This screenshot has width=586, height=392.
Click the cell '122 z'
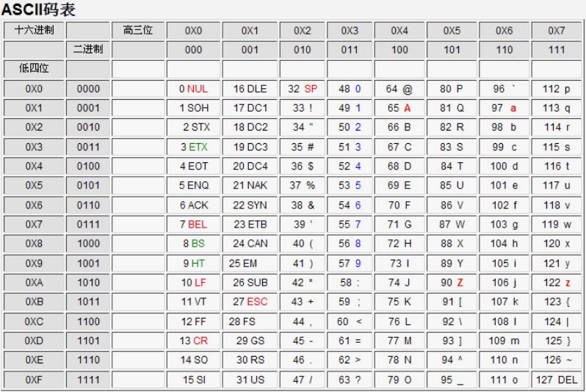pos(557,283)
